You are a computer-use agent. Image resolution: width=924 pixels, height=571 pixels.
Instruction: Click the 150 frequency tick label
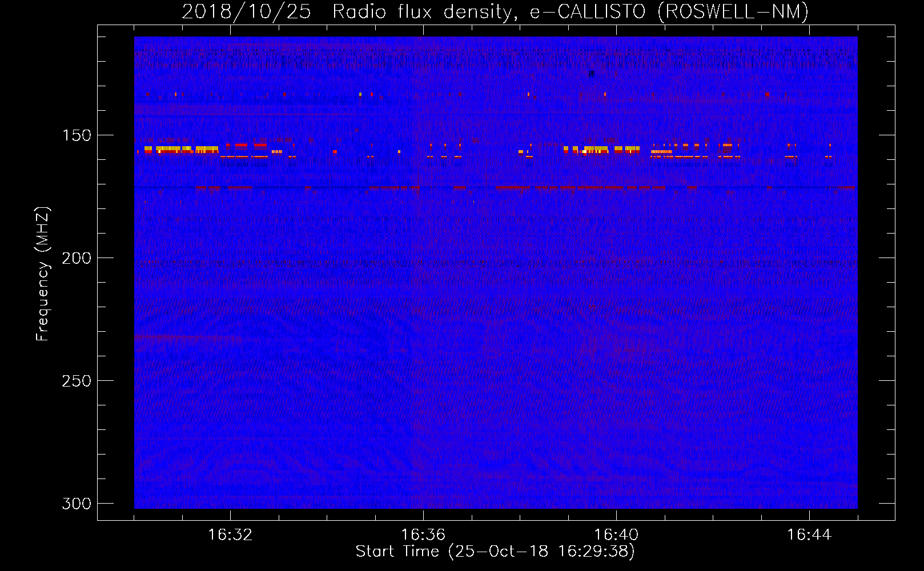coord(77,135)
